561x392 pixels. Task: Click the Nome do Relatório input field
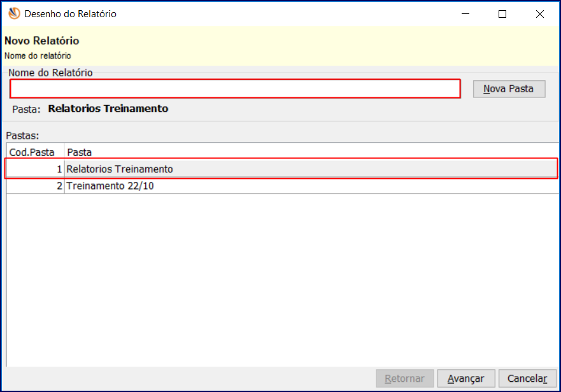coord(235,88)
